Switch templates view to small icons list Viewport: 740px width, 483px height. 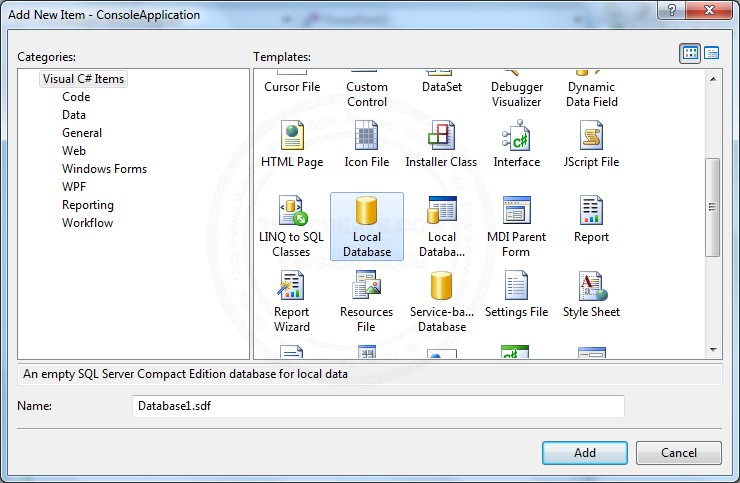[712, 54]
